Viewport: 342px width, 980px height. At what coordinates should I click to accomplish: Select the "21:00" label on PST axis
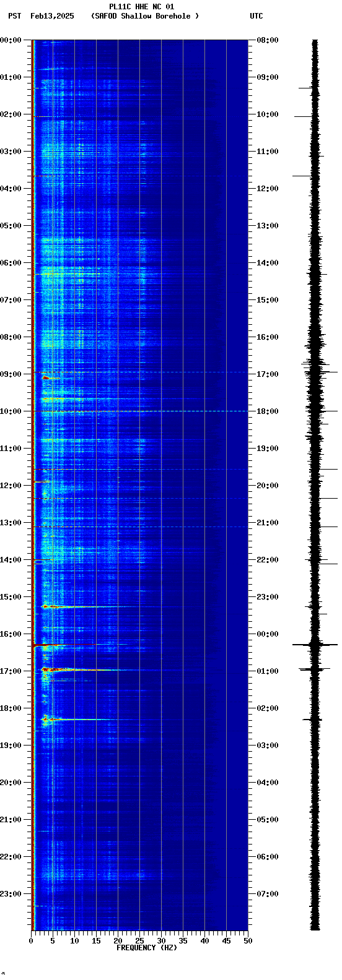pos(11,820)
